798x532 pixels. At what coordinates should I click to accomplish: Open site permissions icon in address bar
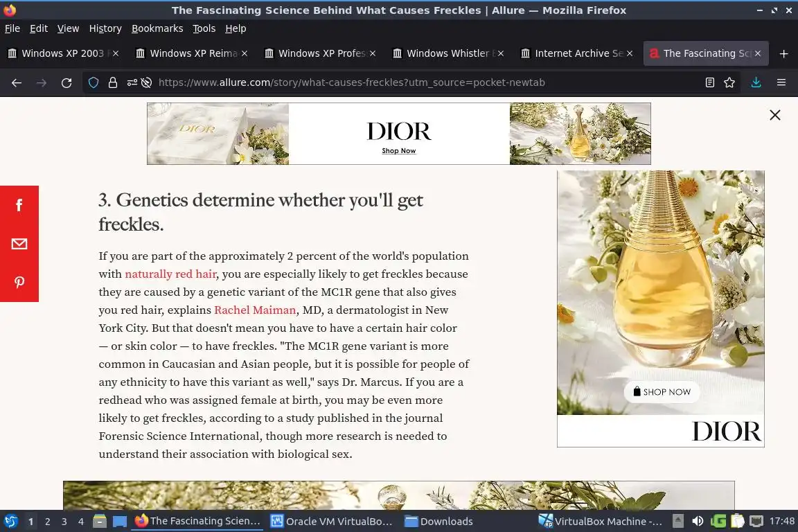click(132, 82)
